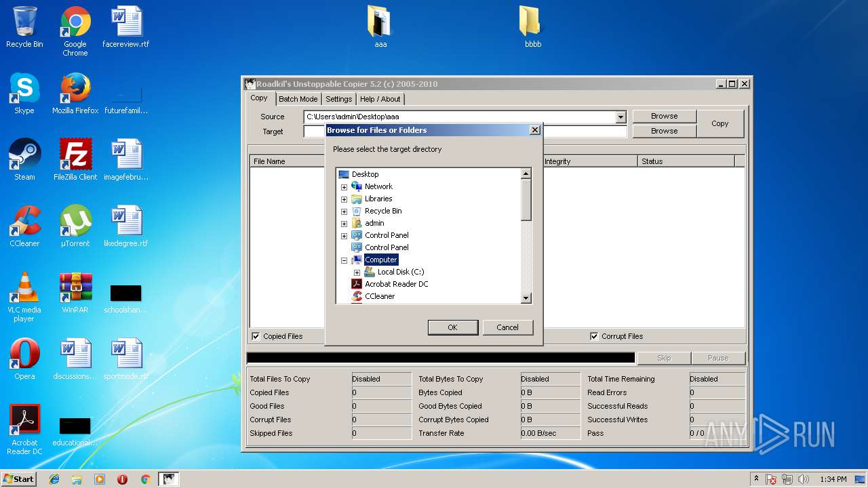Cancel the Browse for Files dialog
Screen dimensions: 868x488
(x=507, y=327)
